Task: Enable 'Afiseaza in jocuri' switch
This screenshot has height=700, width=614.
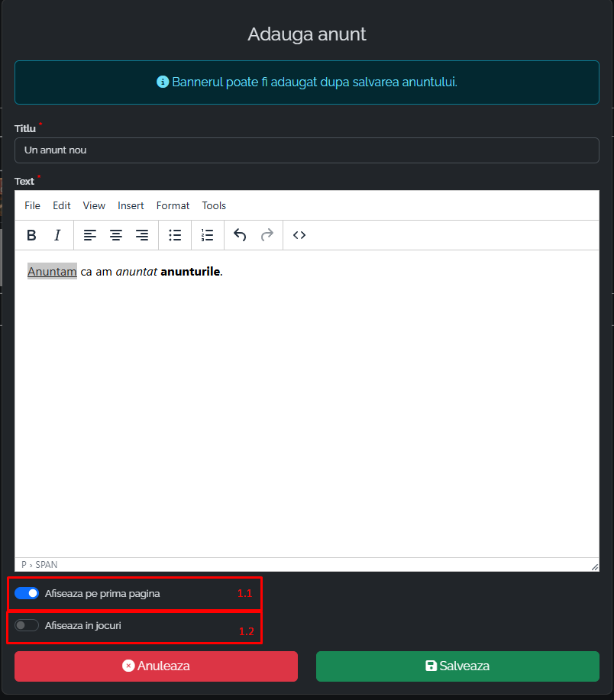Action: (x=27, y=625)
